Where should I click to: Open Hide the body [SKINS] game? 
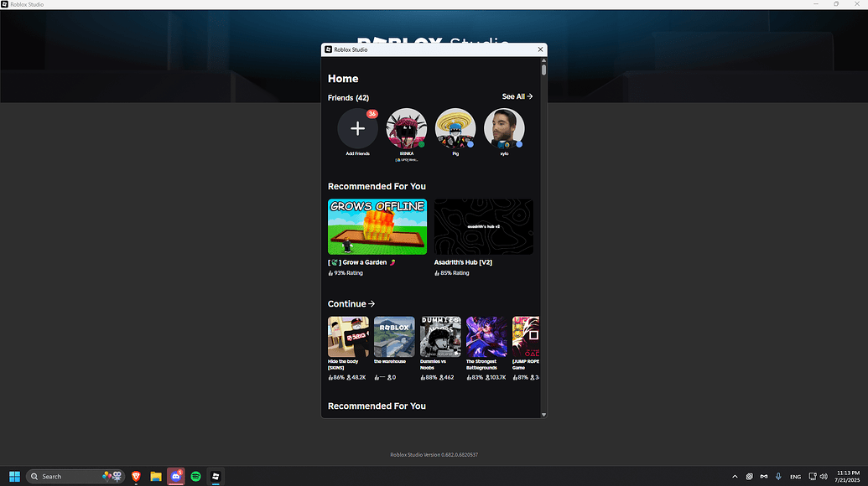pyautogui.click(x=348, y=337)
